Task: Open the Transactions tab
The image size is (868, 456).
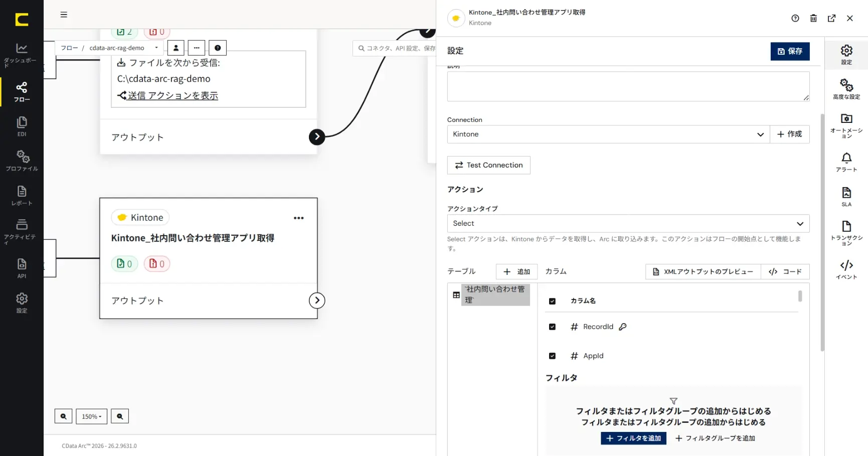Action: [x=846, y=233]
